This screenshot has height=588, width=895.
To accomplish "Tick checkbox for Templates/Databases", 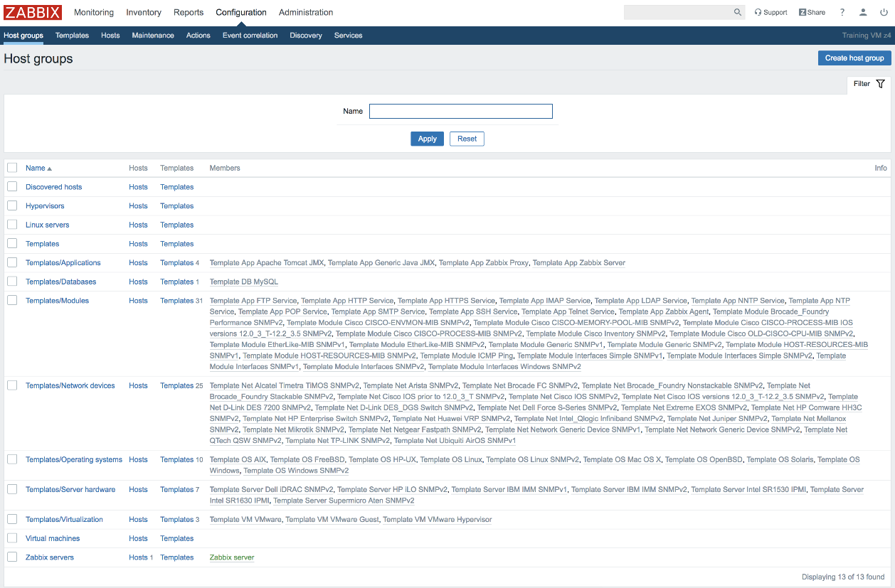I will (x=12, y=282).
